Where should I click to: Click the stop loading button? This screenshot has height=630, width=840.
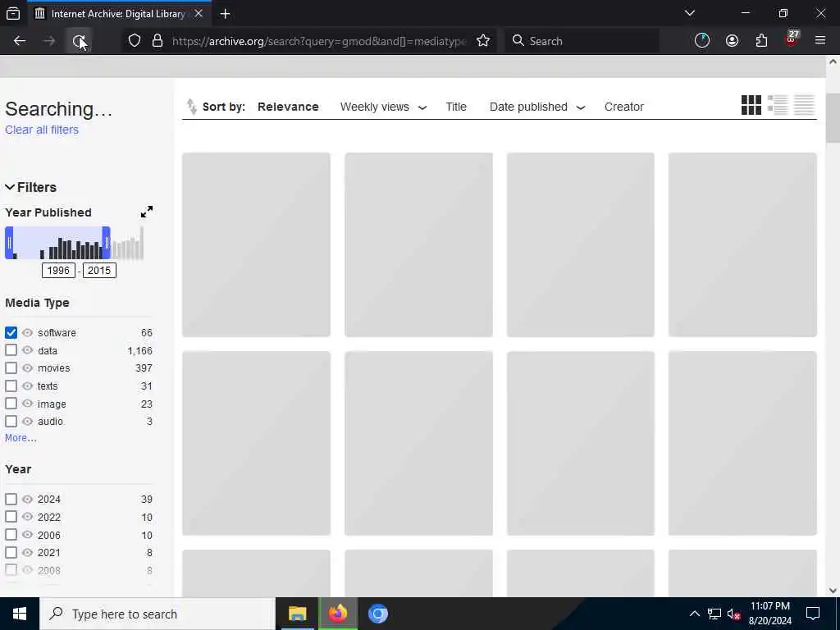(79, 41)
